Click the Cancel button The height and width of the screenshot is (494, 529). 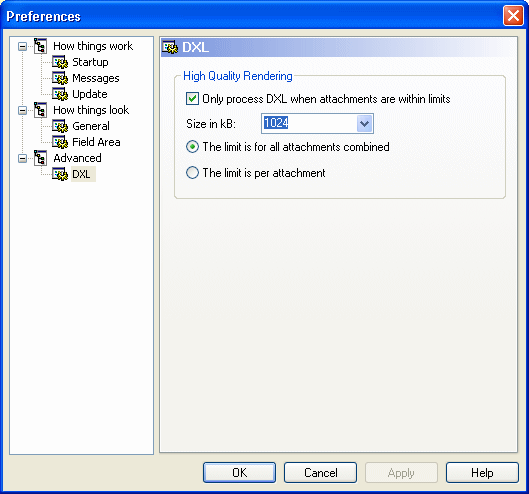click(321, 472)
